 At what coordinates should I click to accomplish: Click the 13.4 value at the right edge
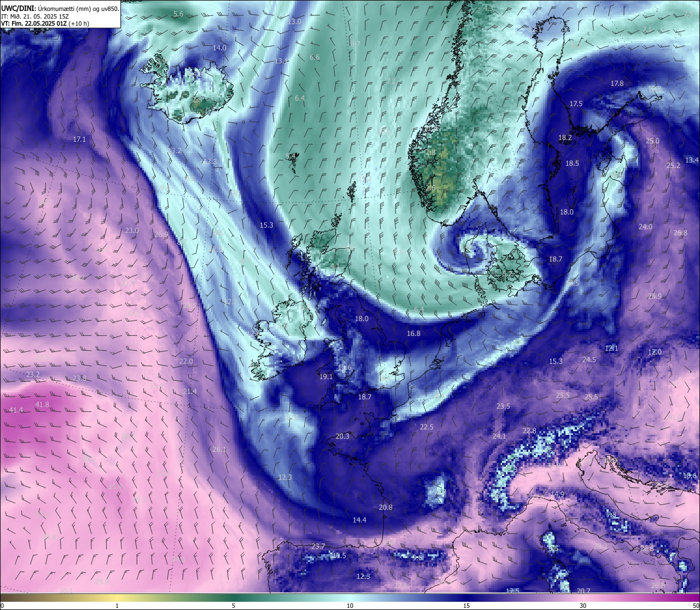[692, 160]
